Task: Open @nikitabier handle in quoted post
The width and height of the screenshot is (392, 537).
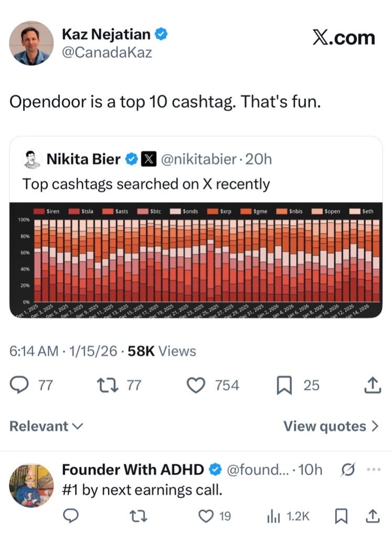Action: tap(198, 159)
